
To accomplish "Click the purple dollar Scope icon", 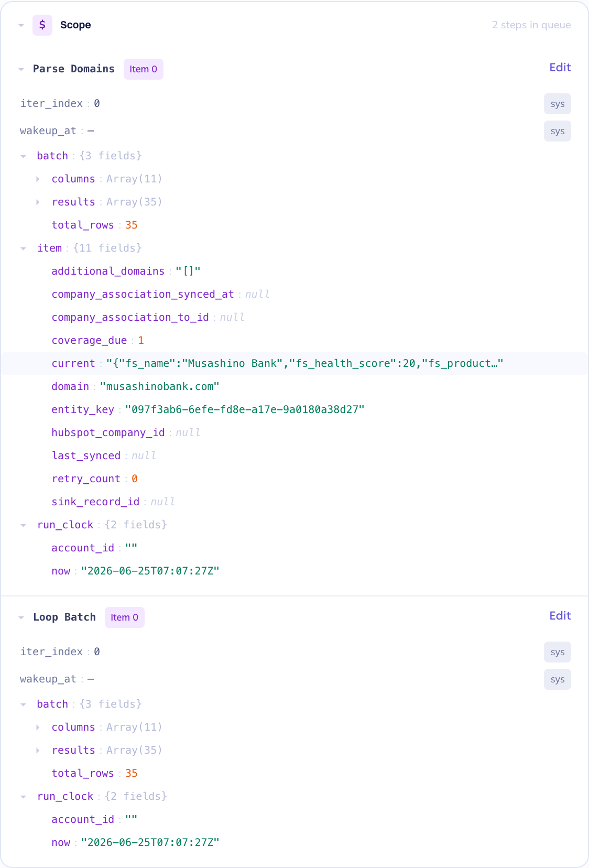I will pyautogui.click(x=42, y=25).
